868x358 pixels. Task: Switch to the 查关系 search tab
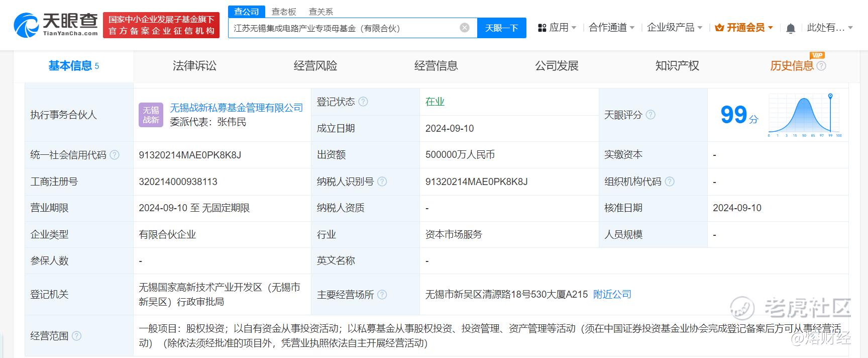click(x=321, y=12)
